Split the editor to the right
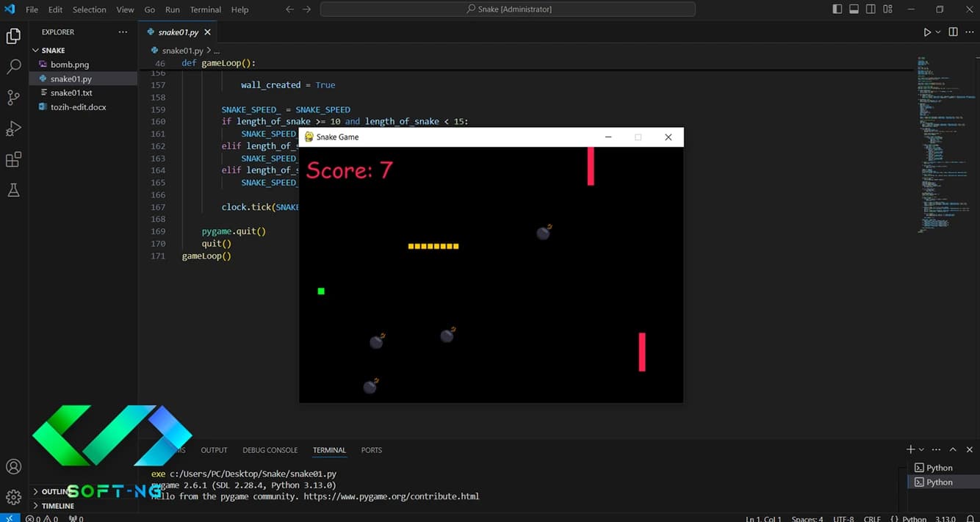This screenshot has width=980, height=522. pos(953,32)
